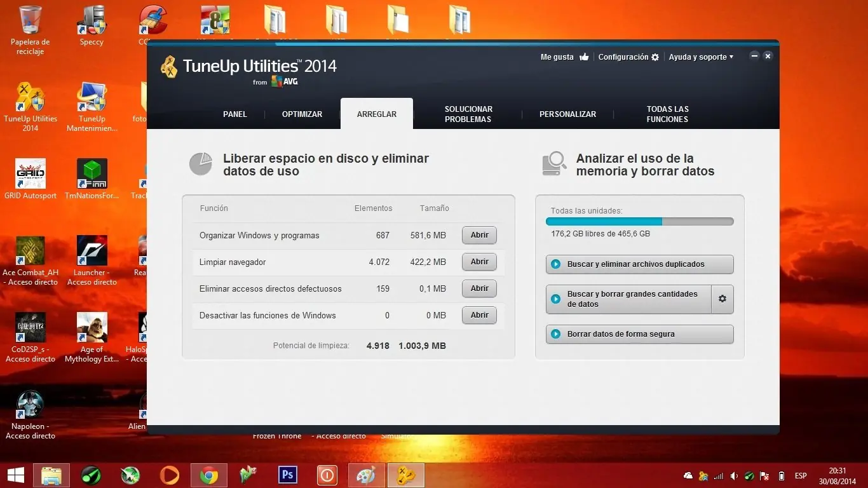Select the TuneUp Mantenimiento desktop shortcut
The width and height of the screenshot is (868, 488).
point(92,107)
